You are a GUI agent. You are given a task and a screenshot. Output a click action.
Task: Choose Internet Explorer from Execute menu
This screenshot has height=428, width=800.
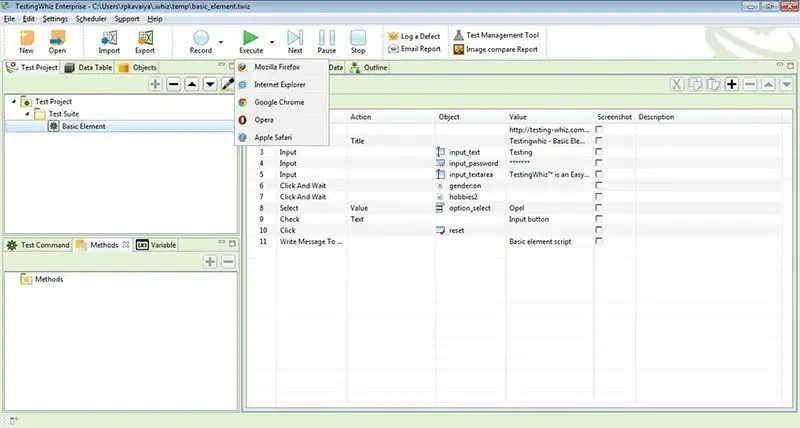pos(282,85)
